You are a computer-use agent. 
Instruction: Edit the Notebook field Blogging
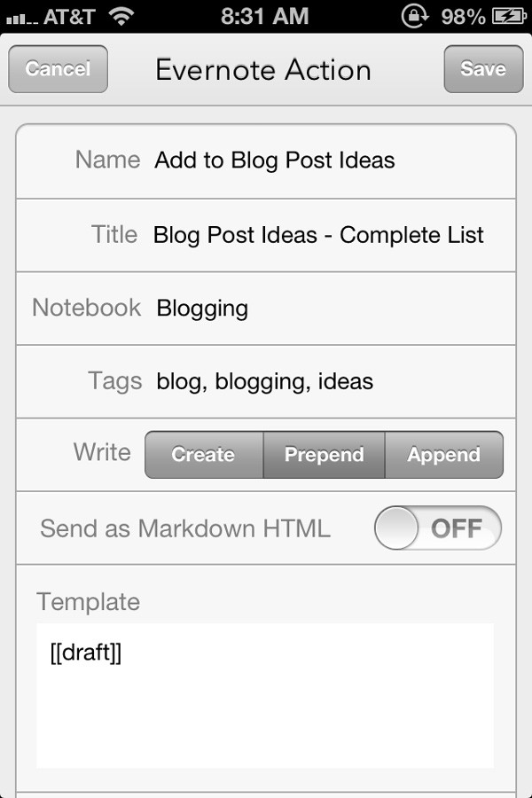point(203,309)
